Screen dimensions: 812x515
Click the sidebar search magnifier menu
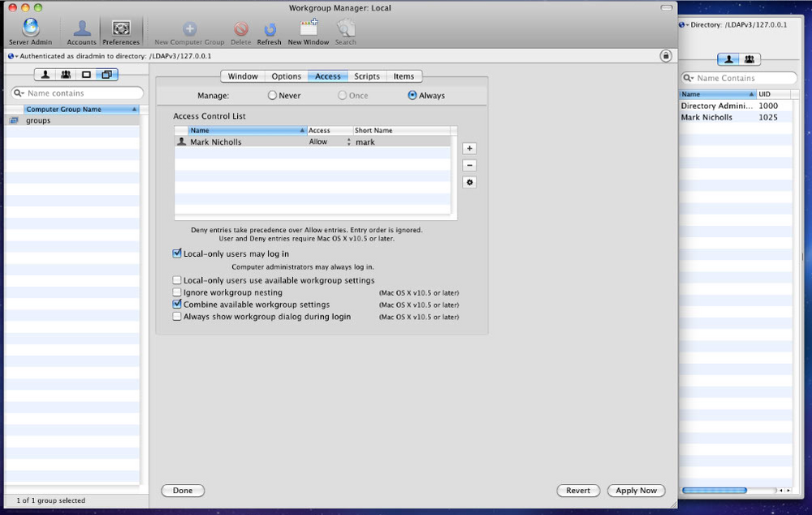coord(19,93)
